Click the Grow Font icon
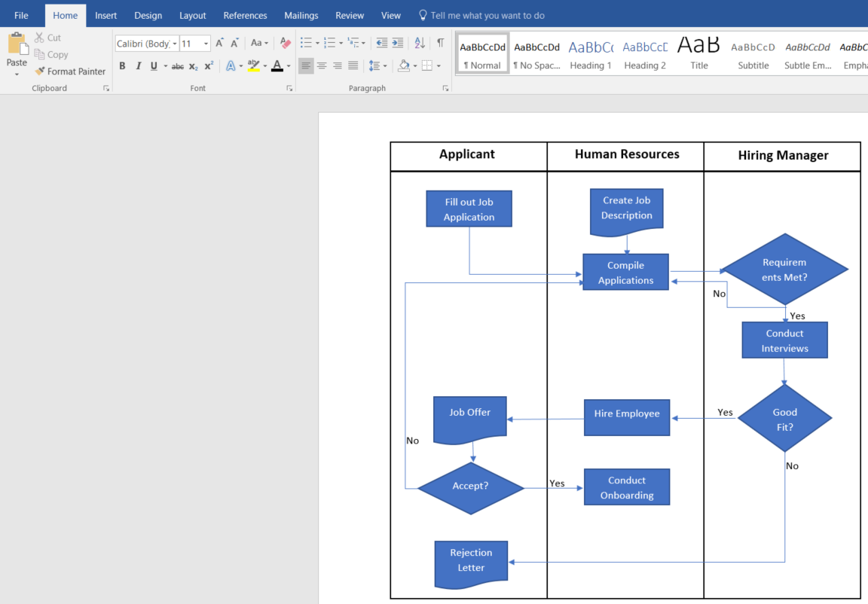 point(219,44)
